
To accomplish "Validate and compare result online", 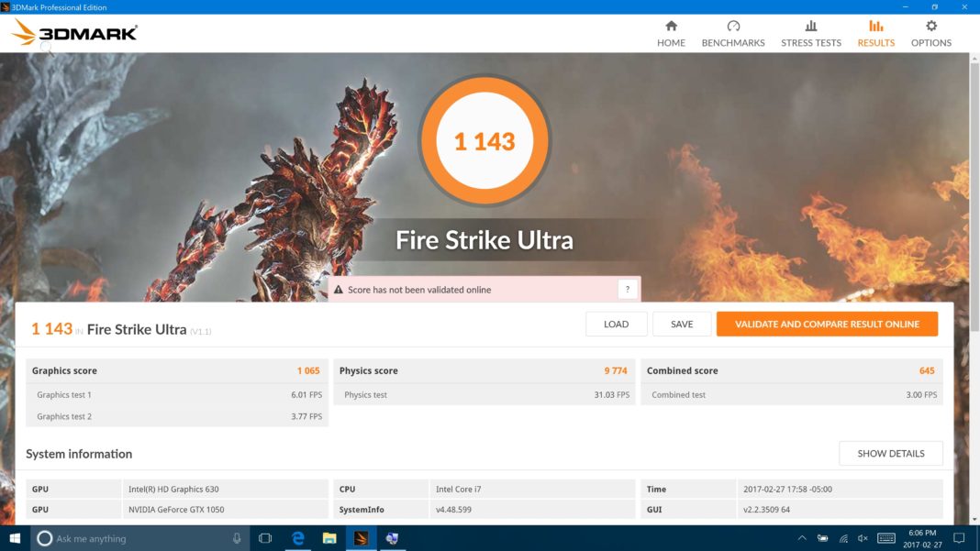I will point(827,324).
